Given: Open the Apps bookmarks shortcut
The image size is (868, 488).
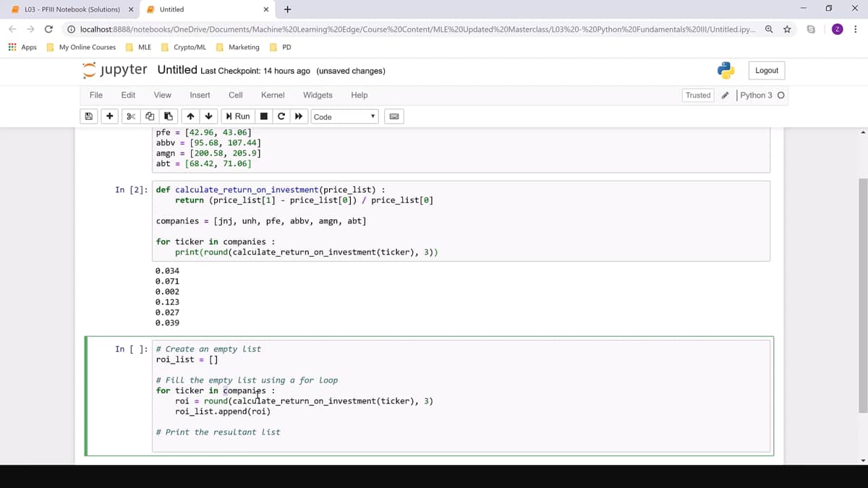Looking at the screenshot, I should click(22, 47).
